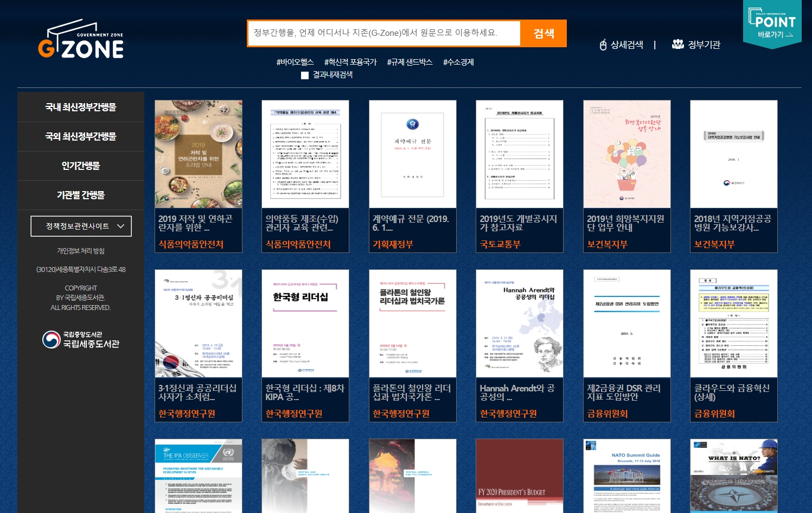Open the 국내 최신정부간행물 menu
This screenshot has width=812, height=513.
point(81,107)
